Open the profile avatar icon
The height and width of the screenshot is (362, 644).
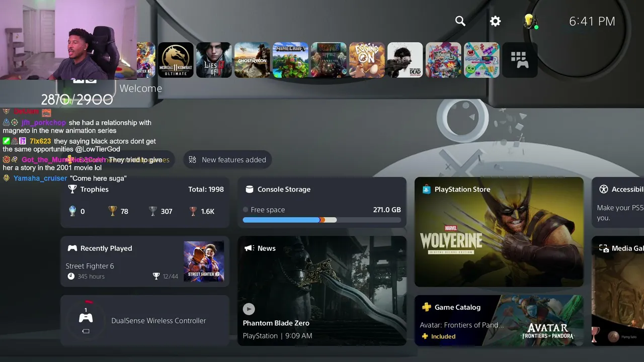pos(529,21)
